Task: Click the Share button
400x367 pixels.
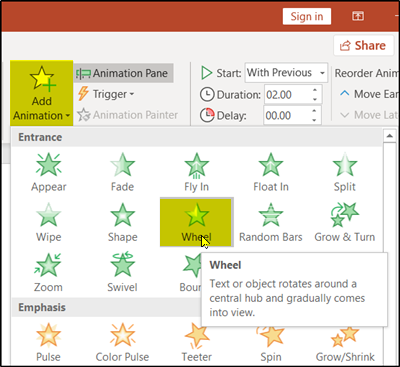Action: click(362, 46)
